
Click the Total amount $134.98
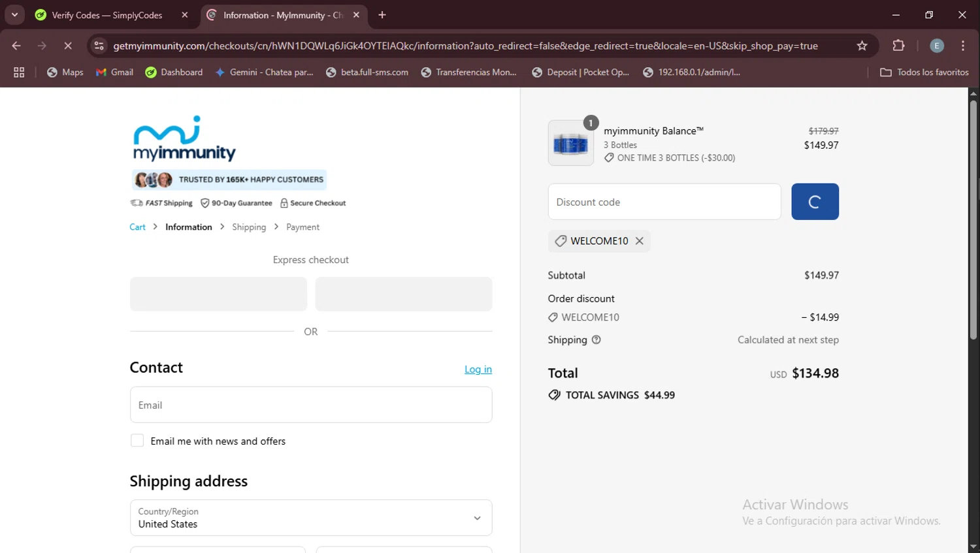815,373
